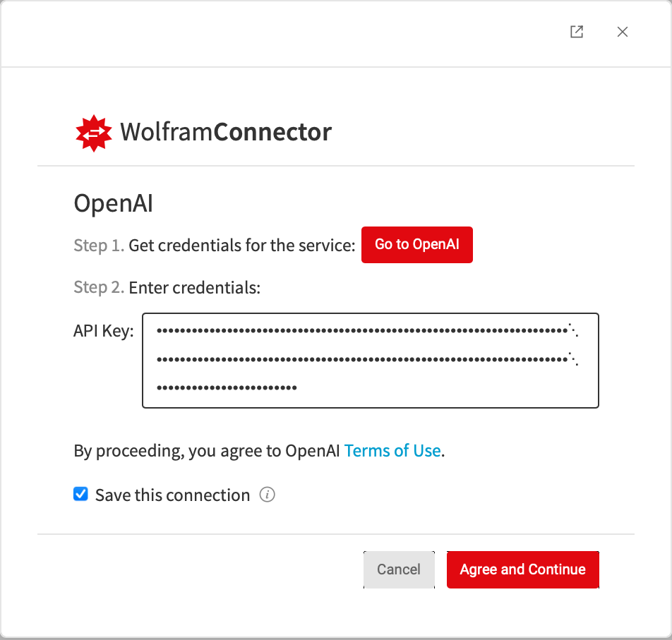
Task: Open the OpenAI Terms of Use link
Action: [x=392, y=450]
